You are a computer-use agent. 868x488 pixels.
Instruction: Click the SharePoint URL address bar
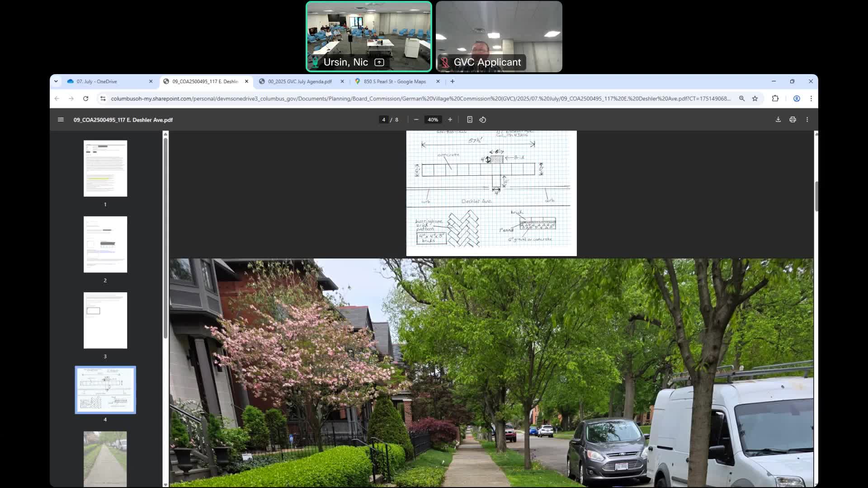click(420, 99)
